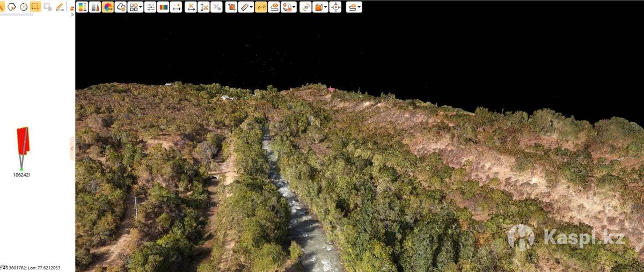Click the rainbow color palette swatch

point(163,7)
